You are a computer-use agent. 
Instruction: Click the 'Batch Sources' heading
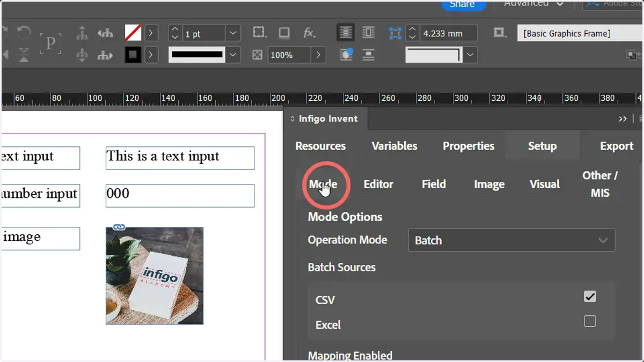point(341,267)
